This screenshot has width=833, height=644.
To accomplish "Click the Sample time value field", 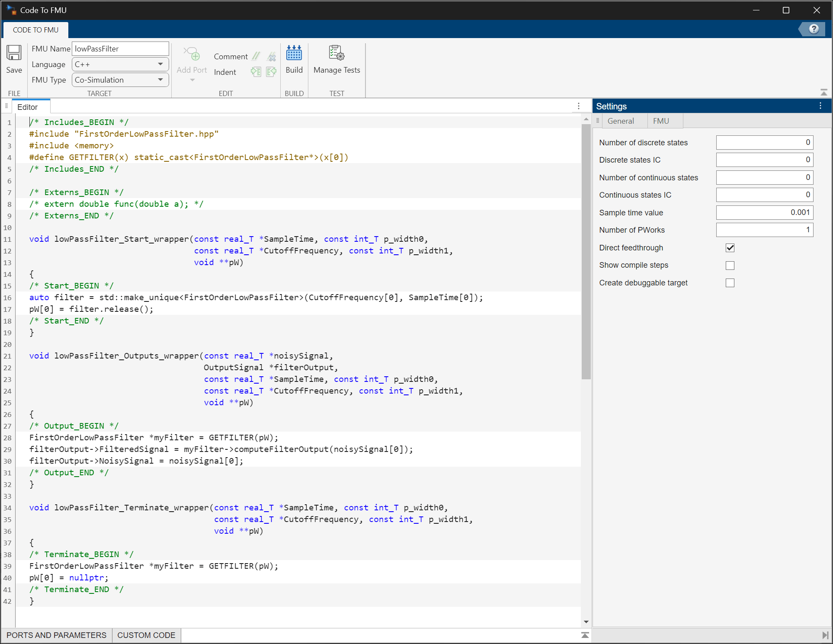I will point(764,212).
